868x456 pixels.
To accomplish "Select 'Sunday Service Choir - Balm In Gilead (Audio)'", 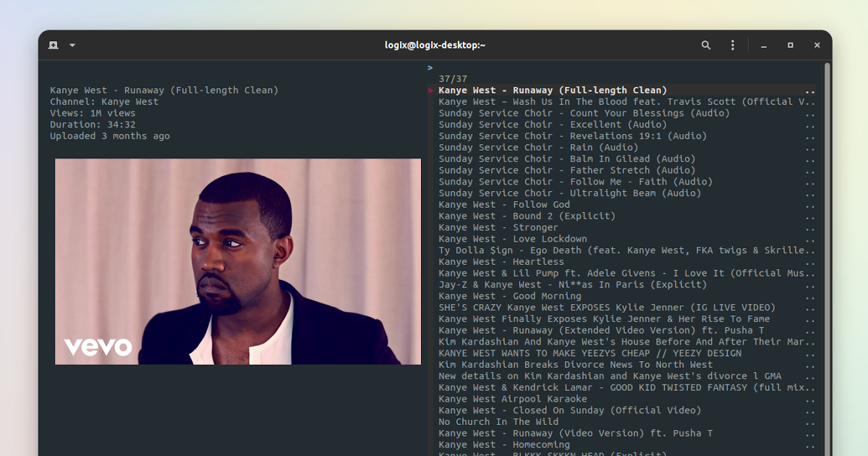I will (x=626, y=159).
